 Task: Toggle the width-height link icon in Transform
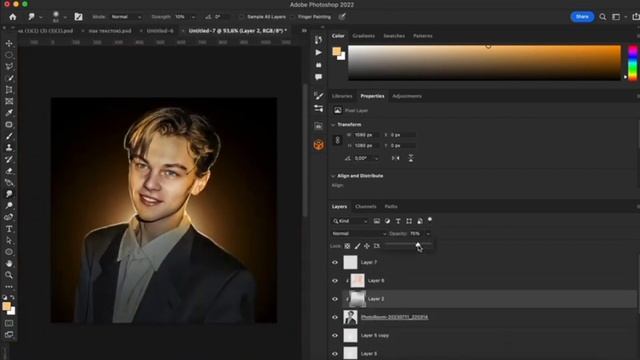point(338,140)
